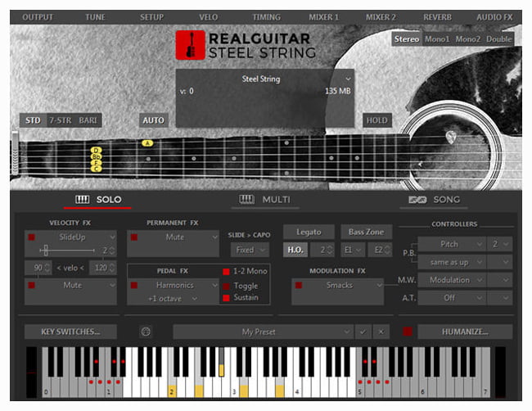
Task: Click the Legato button
Action: coord(309,232)
